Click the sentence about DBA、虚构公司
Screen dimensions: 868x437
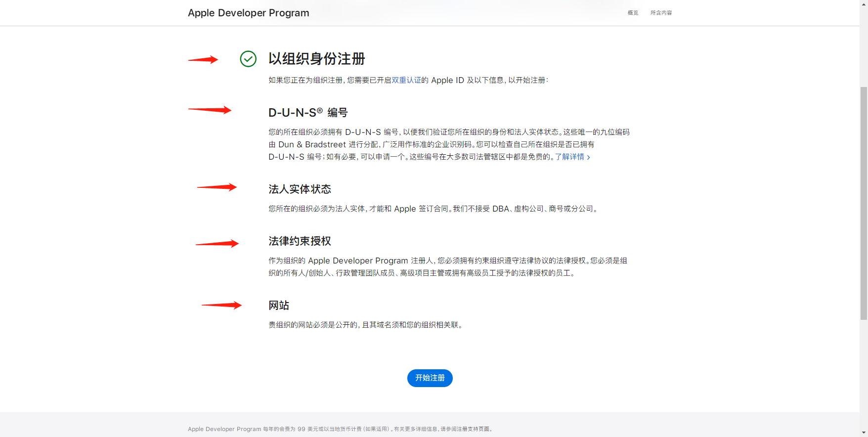tap(526, 209)
